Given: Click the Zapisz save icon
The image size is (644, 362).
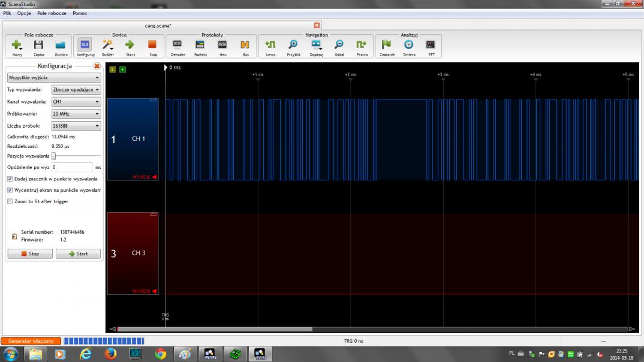Looking at the screenshot, I should [x=38, y=45].
